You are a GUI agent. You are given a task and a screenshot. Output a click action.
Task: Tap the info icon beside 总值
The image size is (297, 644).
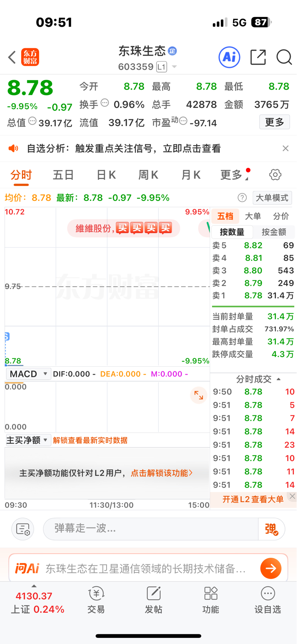click(x=32, y=121)
